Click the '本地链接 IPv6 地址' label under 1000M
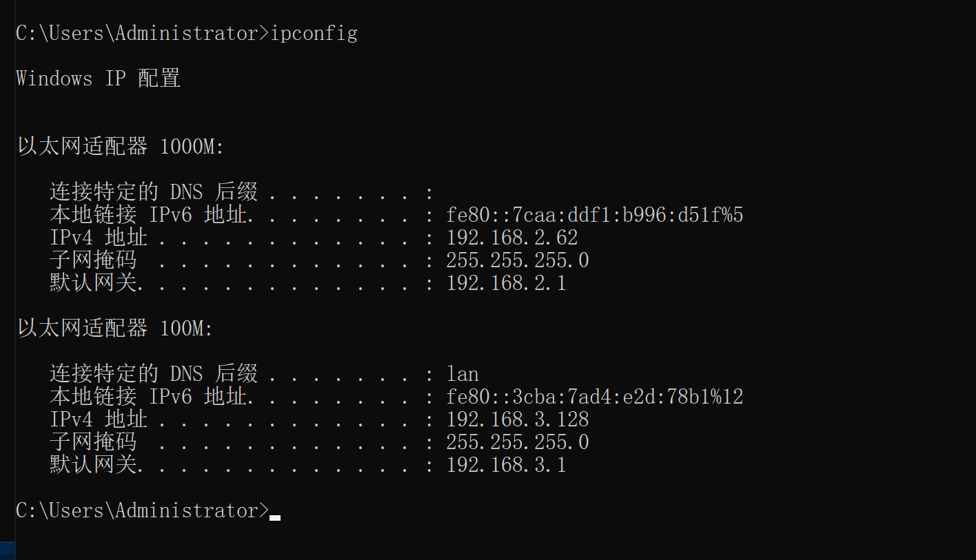Image resolution: width=976 pixels, height=560 pixels. [x=148, y=216]
